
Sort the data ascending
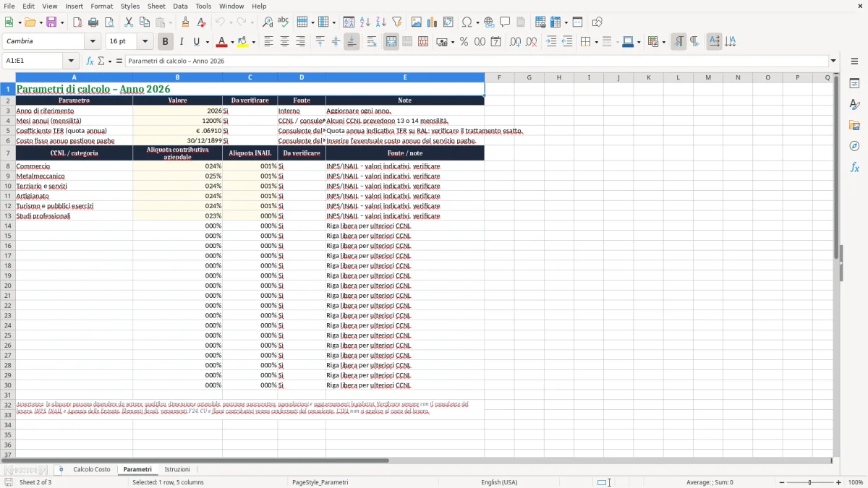(365, 22)
